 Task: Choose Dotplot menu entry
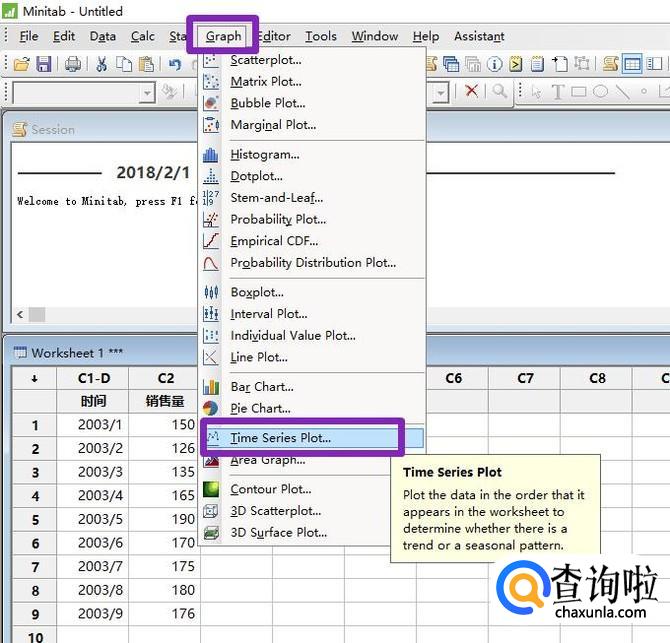click(312, 176)
